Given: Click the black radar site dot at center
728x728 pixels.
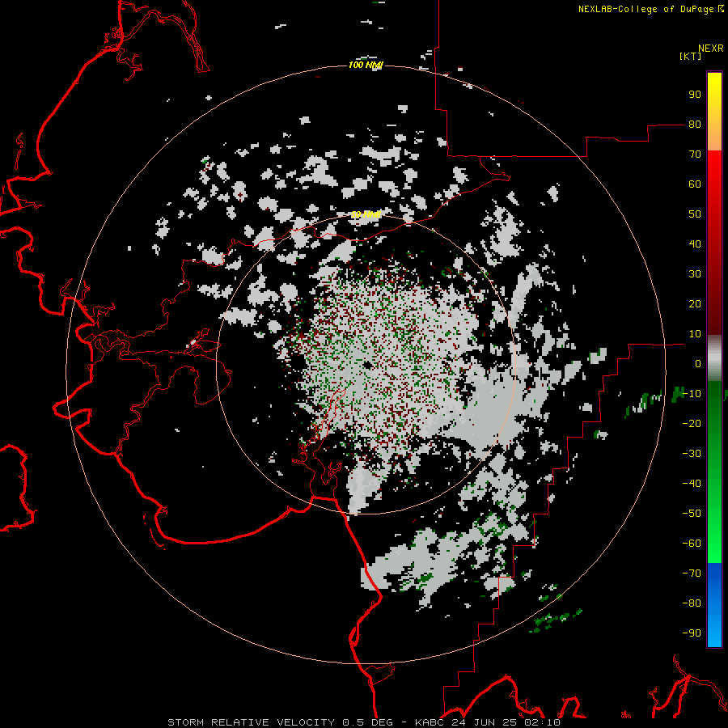Looking at the screenshot, I should click(367, 365).
